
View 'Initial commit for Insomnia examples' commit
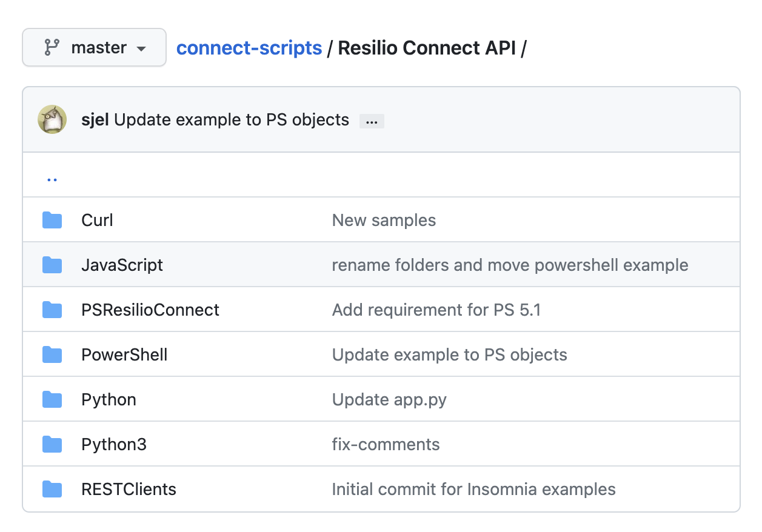[473, 490]
